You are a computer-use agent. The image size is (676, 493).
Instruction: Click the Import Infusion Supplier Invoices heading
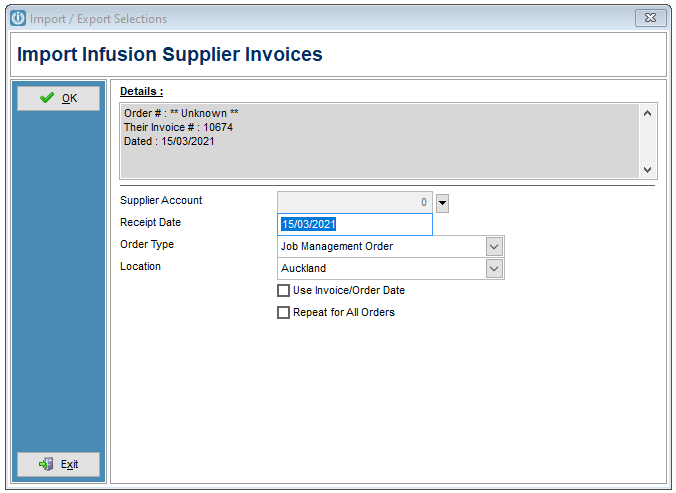click(169, 54)
